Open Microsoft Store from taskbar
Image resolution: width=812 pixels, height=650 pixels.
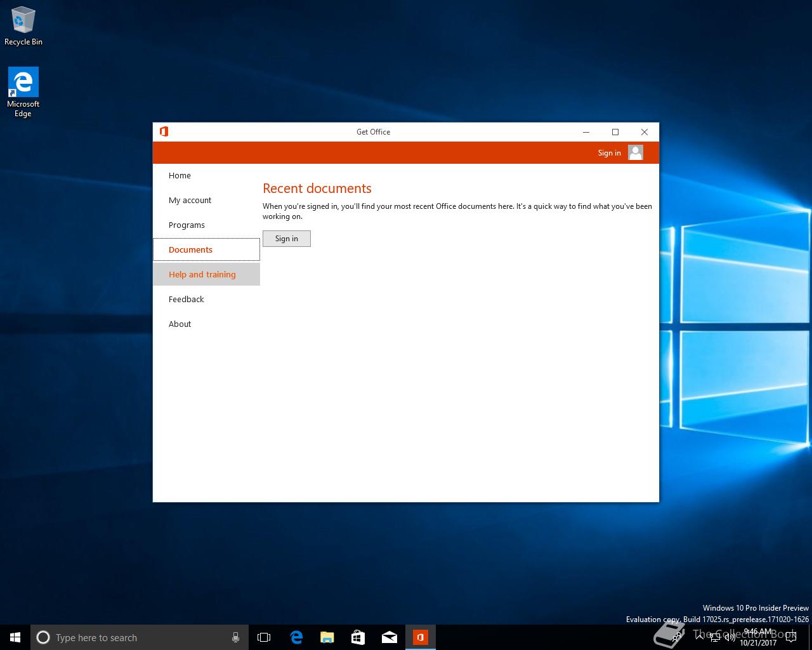(x=358, y=637)
